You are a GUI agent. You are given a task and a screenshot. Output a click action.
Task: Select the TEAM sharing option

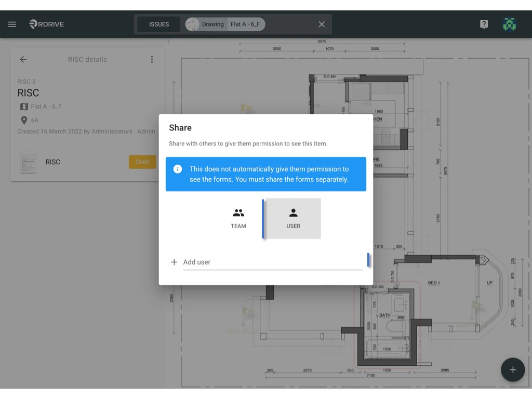[x=238, y=218]
